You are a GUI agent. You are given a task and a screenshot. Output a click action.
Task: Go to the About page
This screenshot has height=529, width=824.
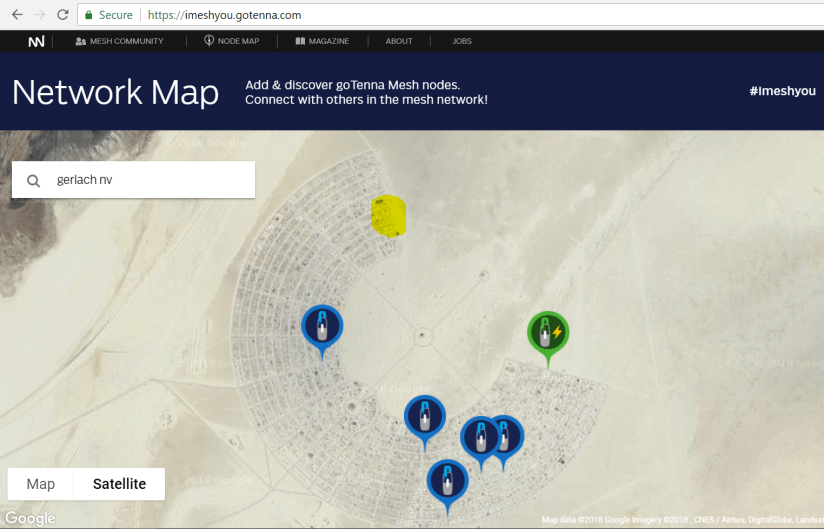pos(399,41)
